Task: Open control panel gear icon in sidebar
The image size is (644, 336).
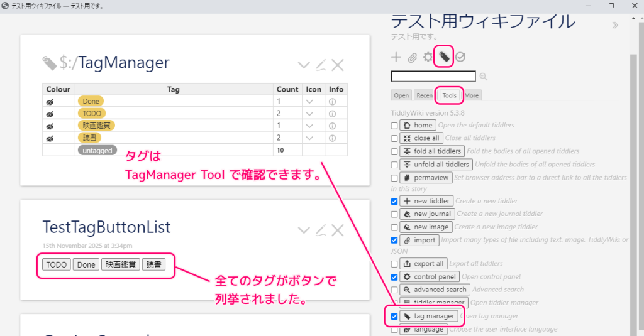Action: 428,57
